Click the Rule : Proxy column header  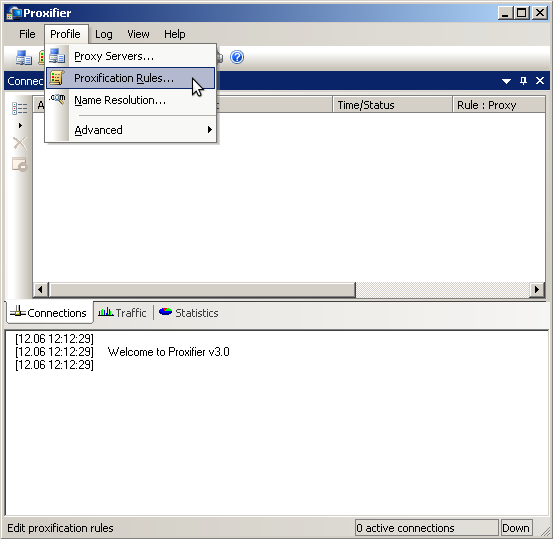[499, 105]
